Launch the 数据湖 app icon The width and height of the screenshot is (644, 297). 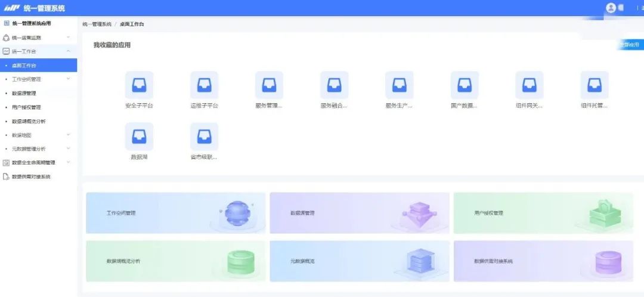(139, 137)
